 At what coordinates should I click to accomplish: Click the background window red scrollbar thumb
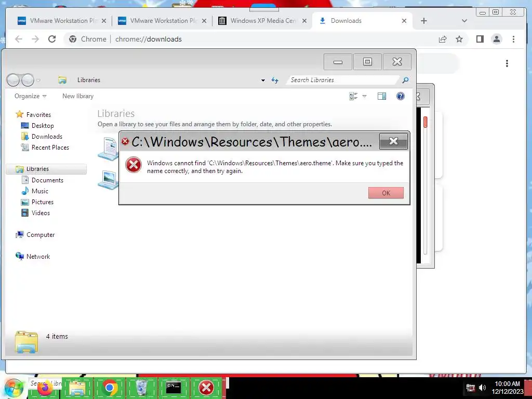[x=425, y=122]
